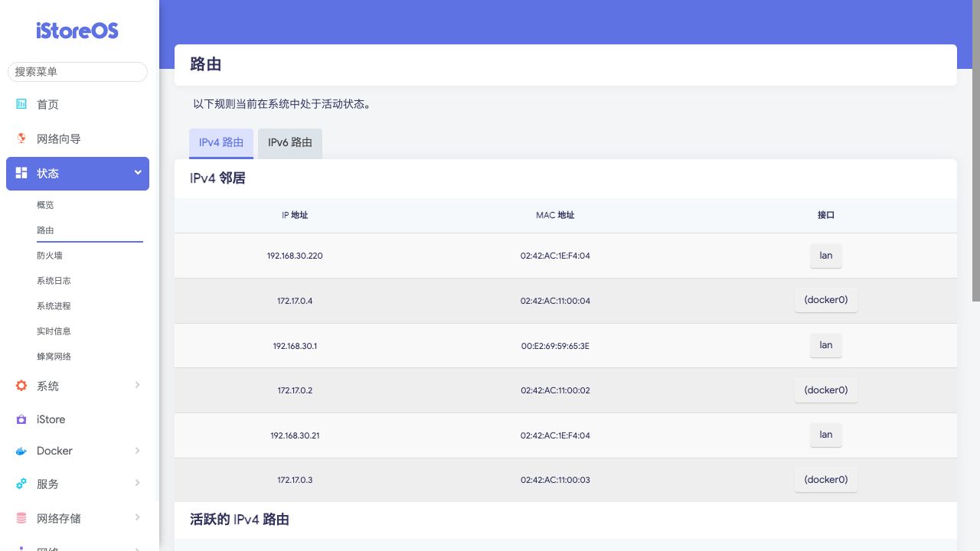The width and height of the screenshot is (980, 551).
Task: Click the Home (首页) chart icon
Action: point(21,104)
